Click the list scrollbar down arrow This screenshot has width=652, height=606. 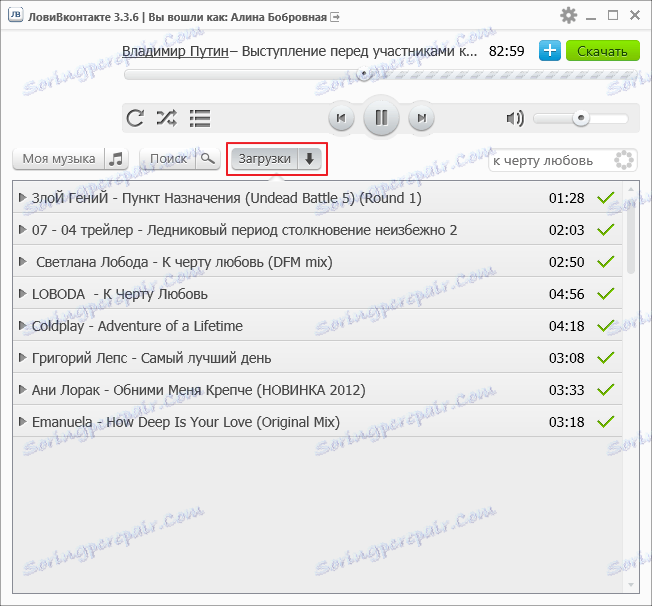click(x=631, y=585)
